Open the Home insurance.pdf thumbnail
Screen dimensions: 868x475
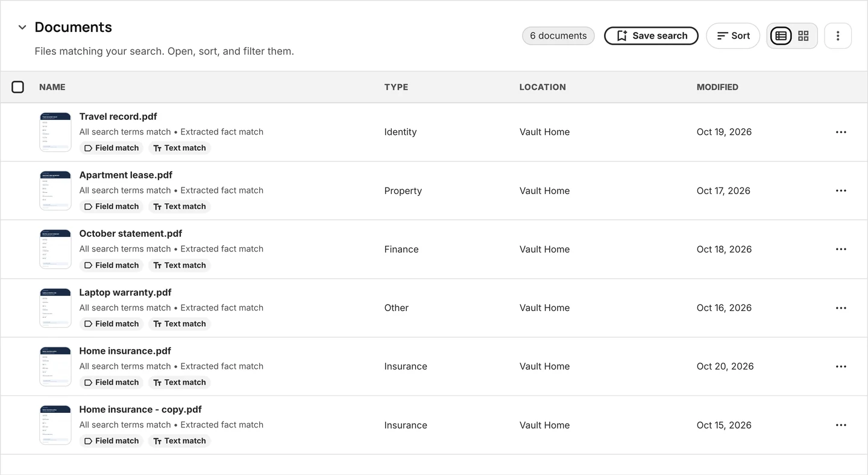coord(55,366)
